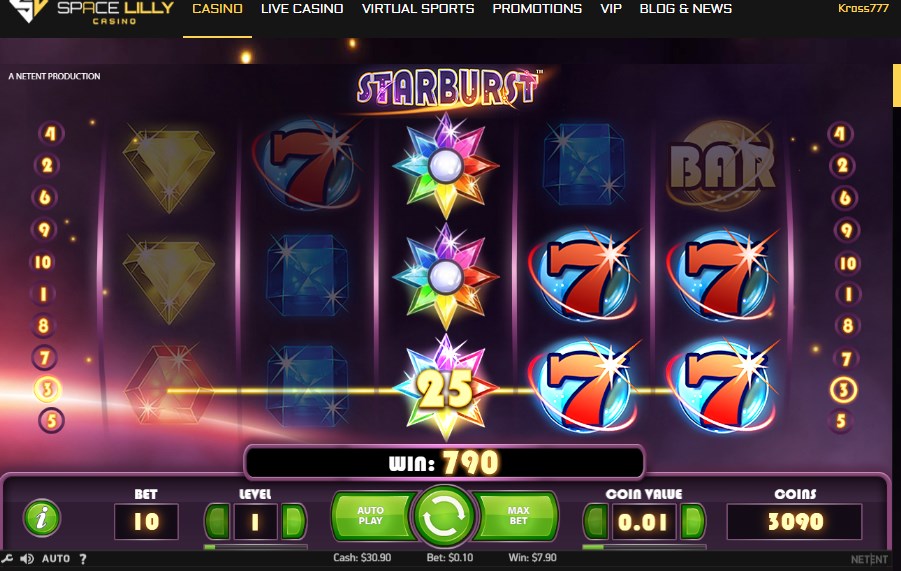901x571 pixels.
Task: Select payline 3 indicator on left
Action: click(47, 389)
